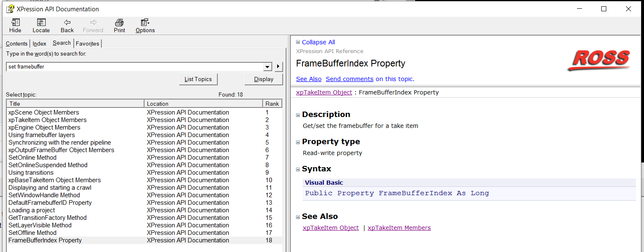Print the topic via Print icon
Viewport: 644px width, 252px height.
click(x=119, y=23)
